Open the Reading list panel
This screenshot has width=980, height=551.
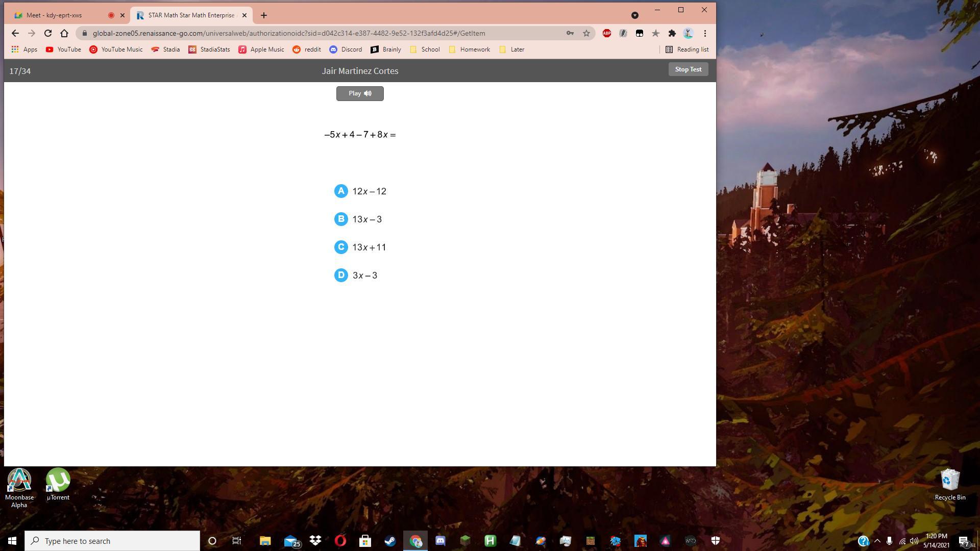tap(687, 49)
